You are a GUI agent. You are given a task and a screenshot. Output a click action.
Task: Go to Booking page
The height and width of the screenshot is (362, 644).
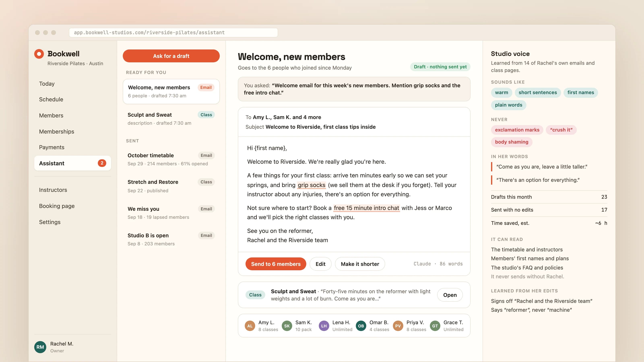[x=72, y=206]
